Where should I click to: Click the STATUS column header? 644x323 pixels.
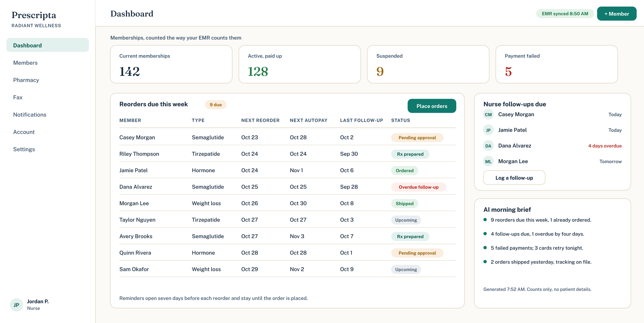(400, 120)
